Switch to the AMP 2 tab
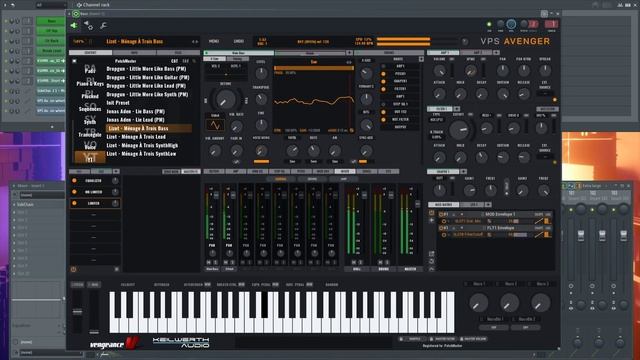The image size is (640, 360). tap(477, 52)
